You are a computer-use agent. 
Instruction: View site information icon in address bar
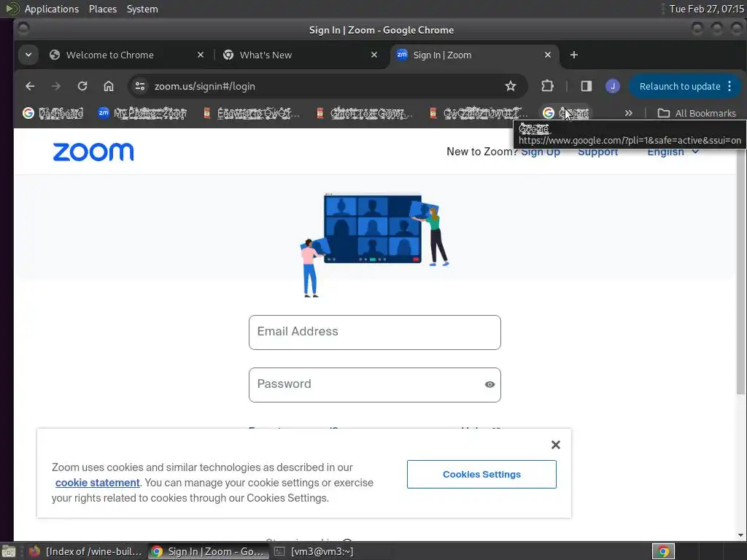140,86
